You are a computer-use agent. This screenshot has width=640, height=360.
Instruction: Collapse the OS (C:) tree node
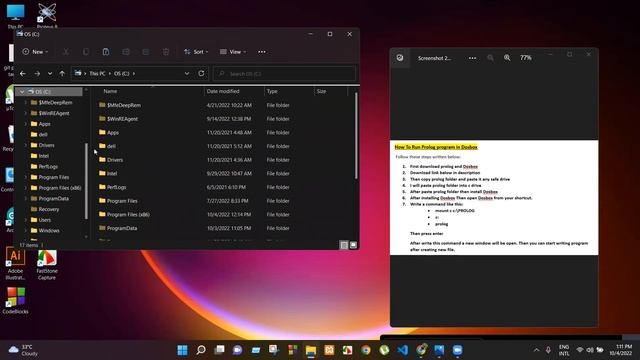22,92
